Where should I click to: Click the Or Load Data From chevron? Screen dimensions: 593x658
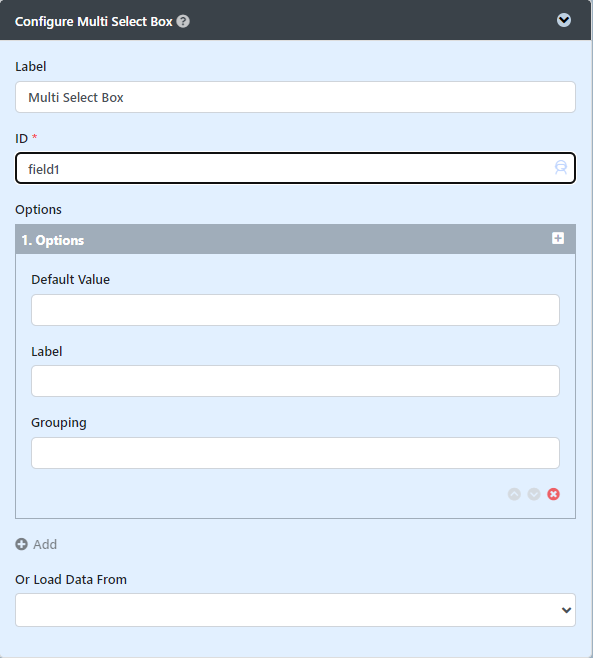566,610
